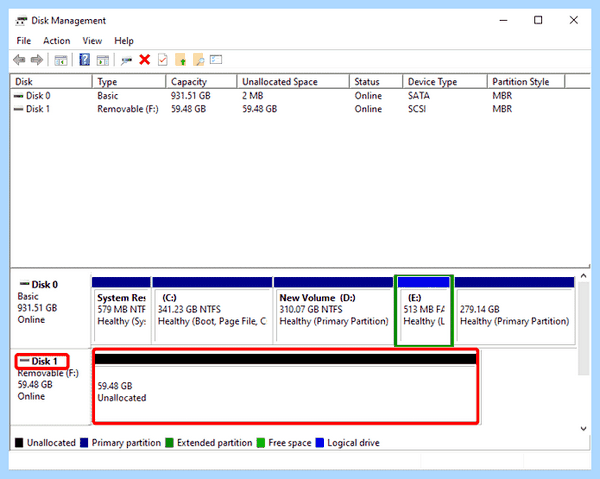Open the File menu
This screenshot has height=479, width=600.
coord(24,41)
